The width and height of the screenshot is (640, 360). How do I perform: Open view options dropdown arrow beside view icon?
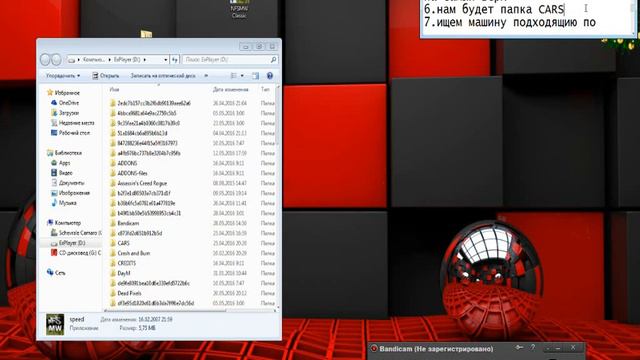point(242,76)
